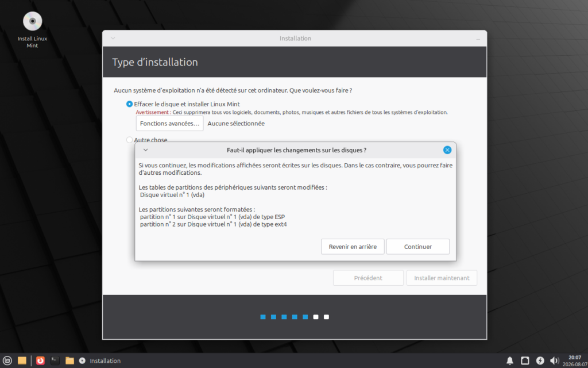
Task: Click the Type d'installation heading
Action: pyautogui.click(x=155, y=62)
